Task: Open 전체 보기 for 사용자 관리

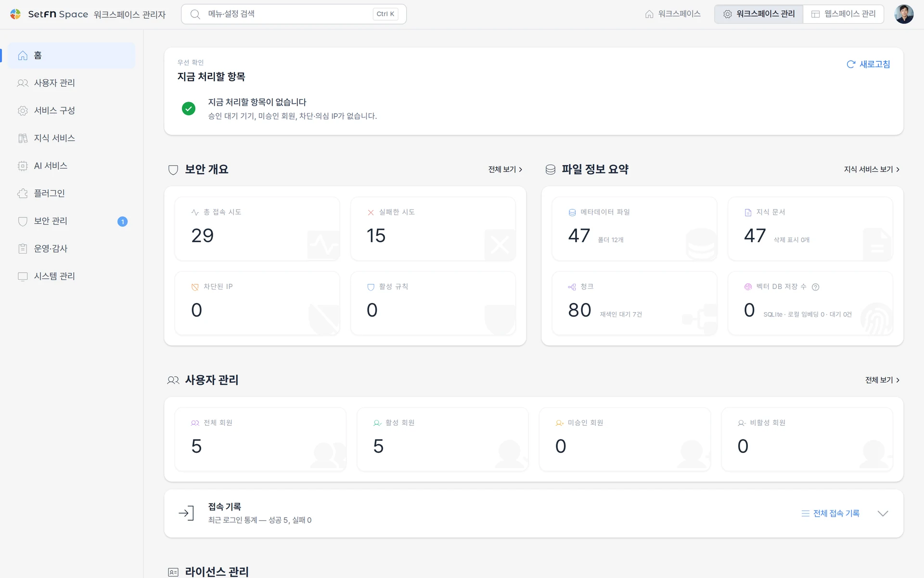Action: (x=882, y=380)
